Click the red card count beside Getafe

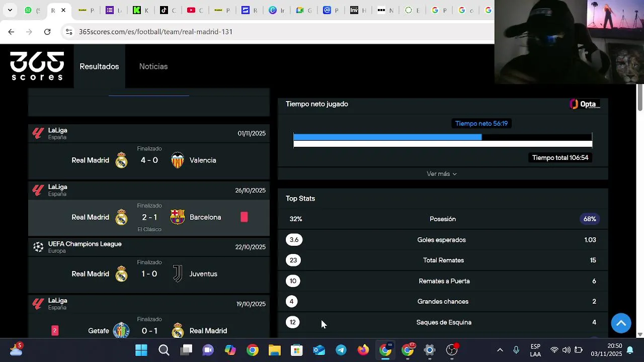click(x=55, y=330)
